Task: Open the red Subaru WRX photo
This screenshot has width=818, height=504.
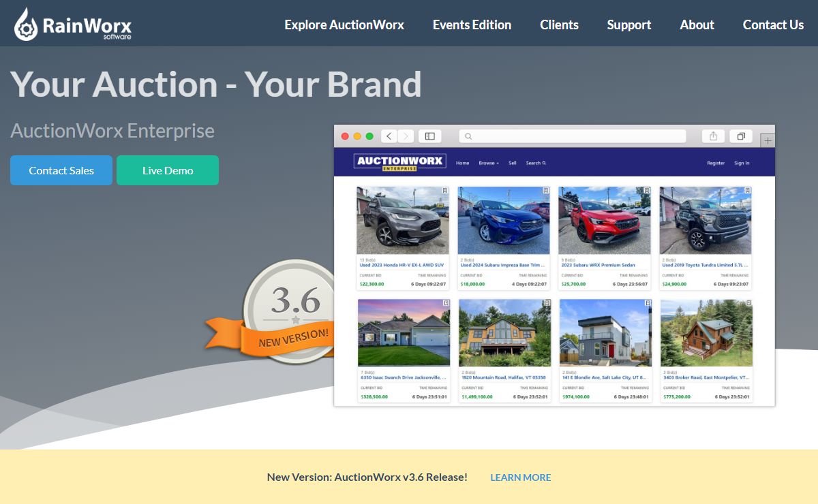Action: pos(605,221)
